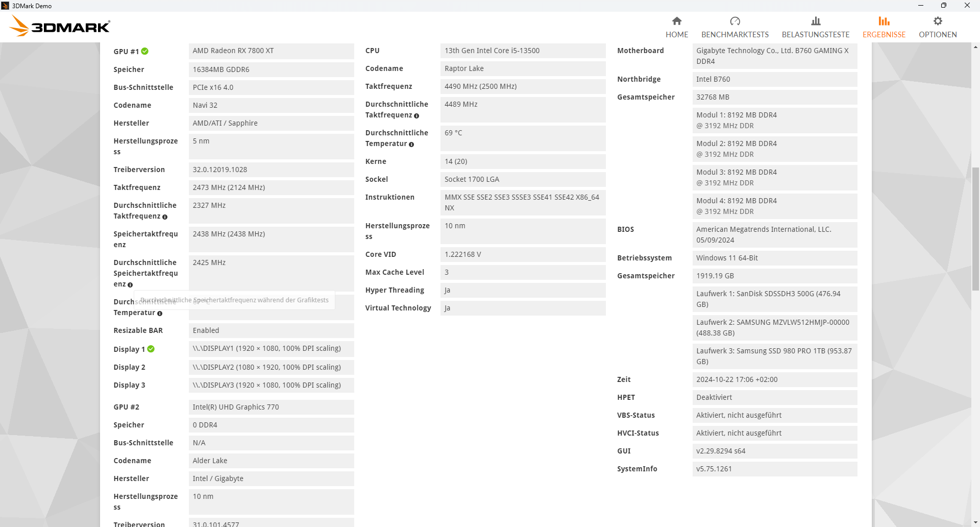The width and height of the screenshot is (980, 527).
Task: Click the 'AMD/ATI / Sapphire' manufacturer value
Action: [271, 123]
